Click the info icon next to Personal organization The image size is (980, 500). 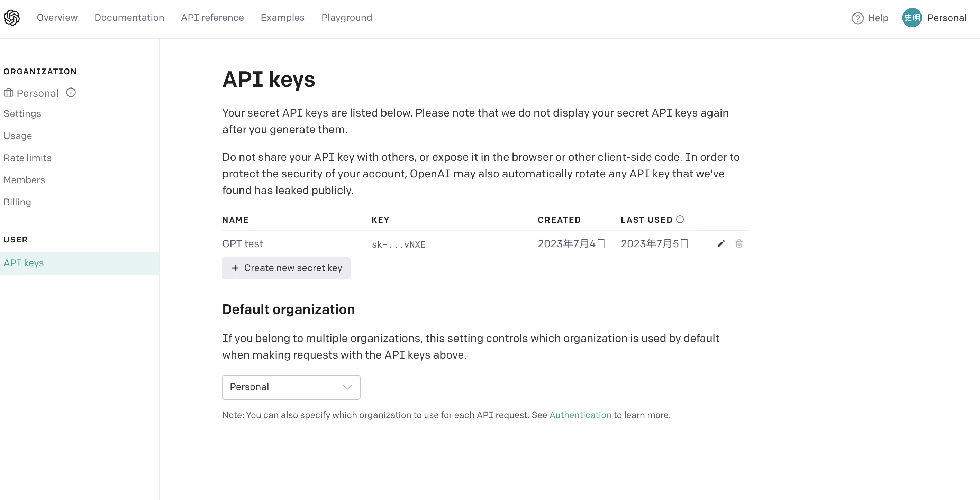click(71, 92)
